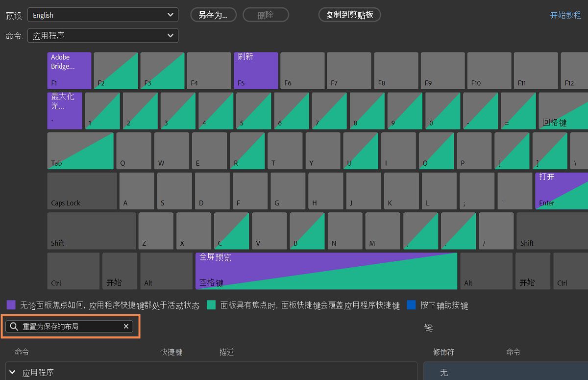This screenshot has height=380, width=588.
Task: Select the F3 key
Action: [162, 71]
